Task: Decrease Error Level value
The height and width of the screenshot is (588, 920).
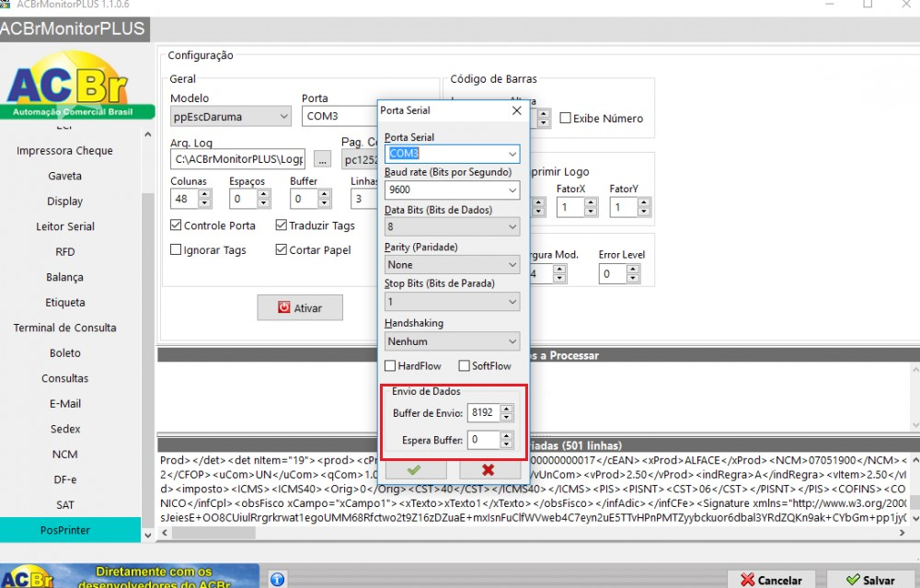Action: [x=633, y=278]
